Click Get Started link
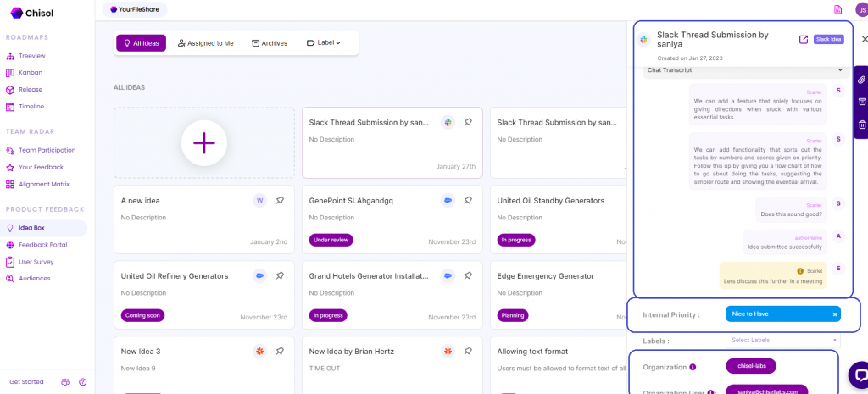Screen dimensions: 868x394 [26, 382]
